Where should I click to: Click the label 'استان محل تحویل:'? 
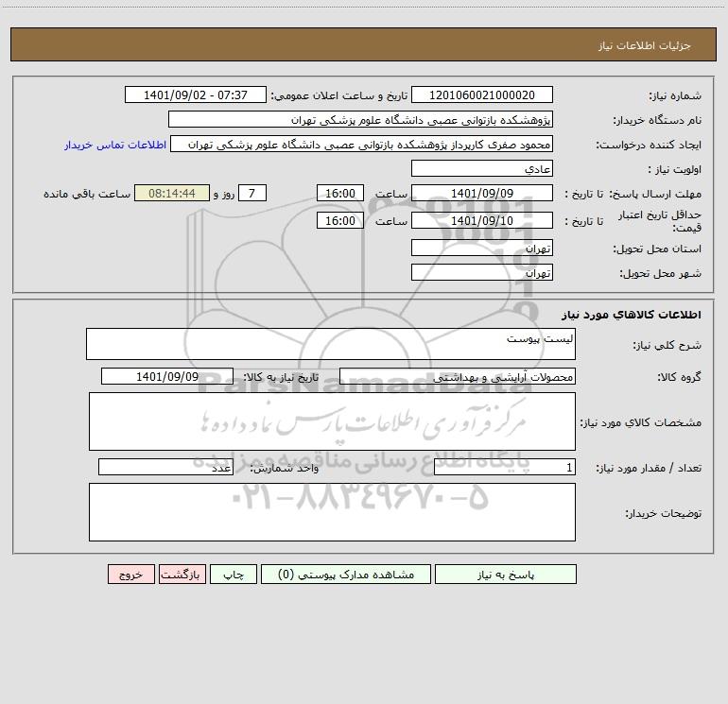pyautogui.click(x=657, y=249)
